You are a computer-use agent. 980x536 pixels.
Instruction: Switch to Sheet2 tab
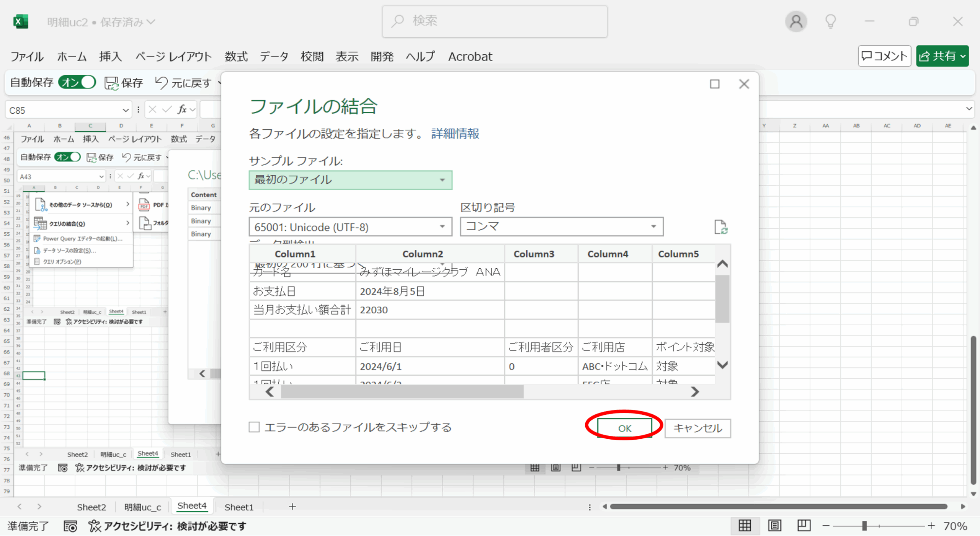pos(91,507)
